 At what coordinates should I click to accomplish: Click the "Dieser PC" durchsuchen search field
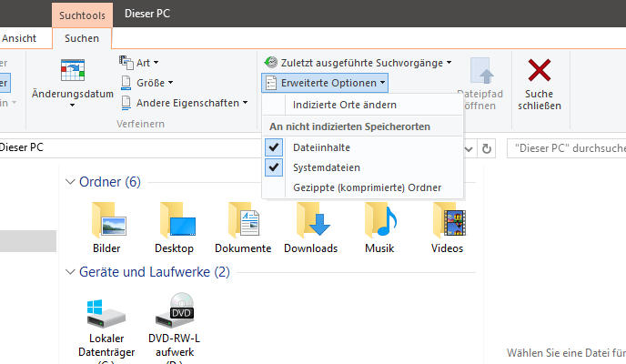pyautogui.click(x=566, y=147)
